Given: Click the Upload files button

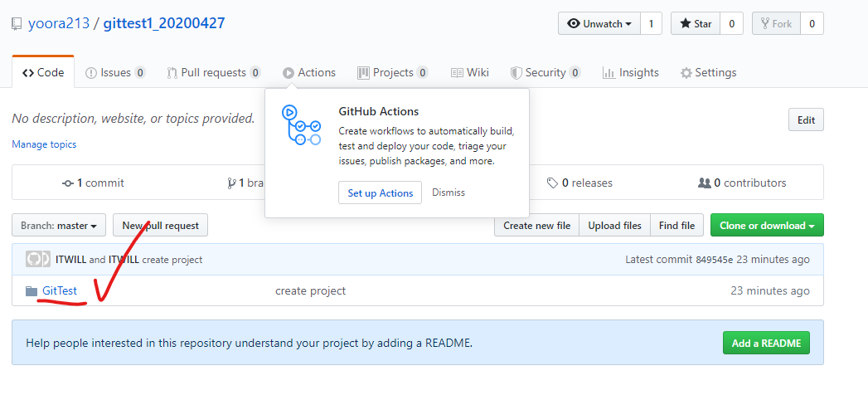Looking at the screenshot, I should pyautogui.click(x=615, y=226).
